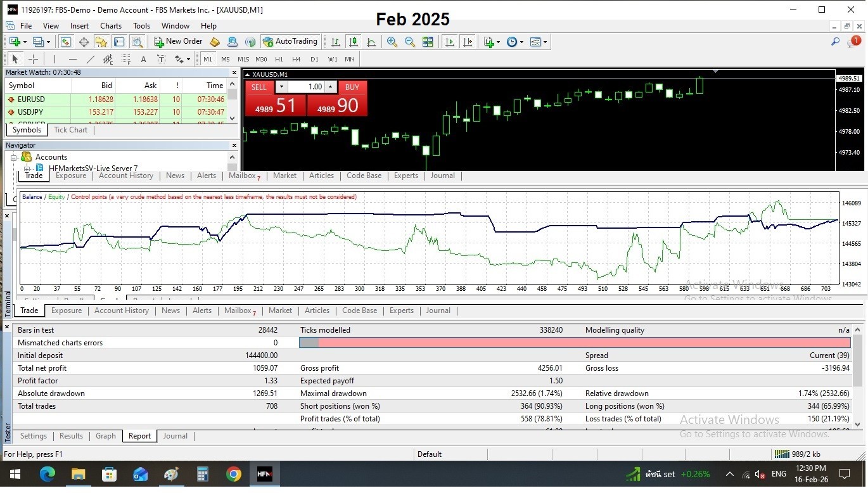Collapse the Accounts tree node
868x493 pixels.
click(13, 157)
